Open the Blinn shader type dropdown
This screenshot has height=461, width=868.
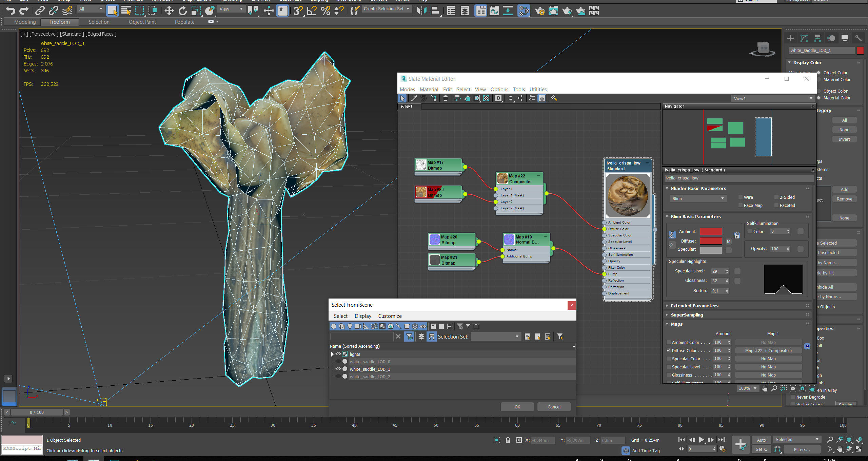[x=698, y=198]
